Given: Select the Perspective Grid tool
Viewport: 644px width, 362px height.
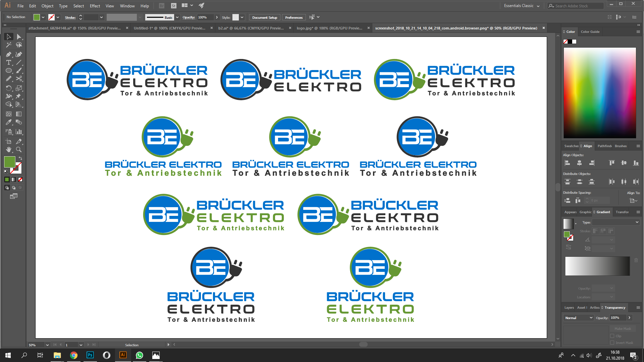Looking at the screenshot, I should click(x=19, y=105).
